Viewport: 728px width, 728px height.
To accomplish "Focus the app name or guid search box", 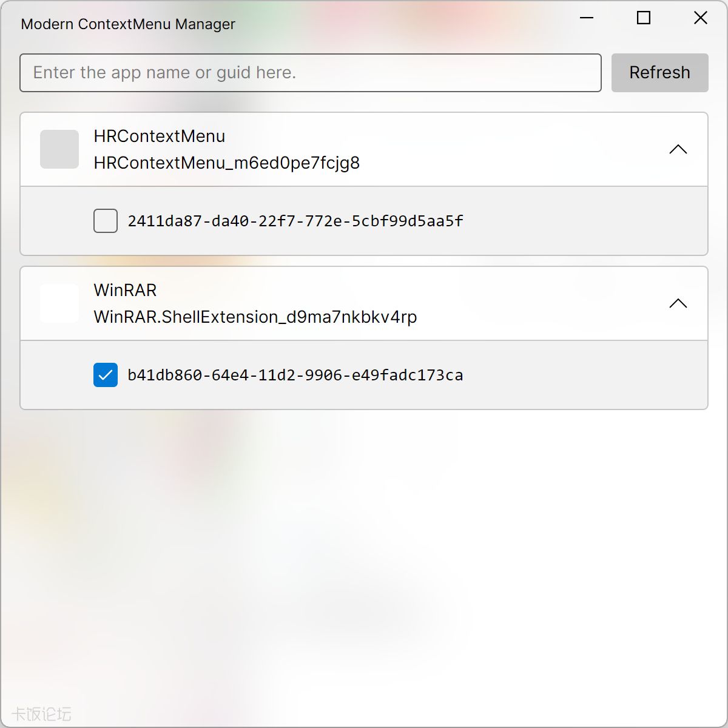I will pyautogui.click(x=311, y=73).
